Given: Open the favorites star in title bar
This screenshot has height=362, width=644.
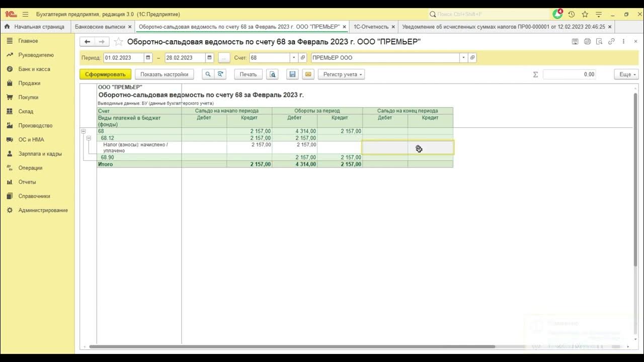Looking at the screenshot, I should click(585, 14).
